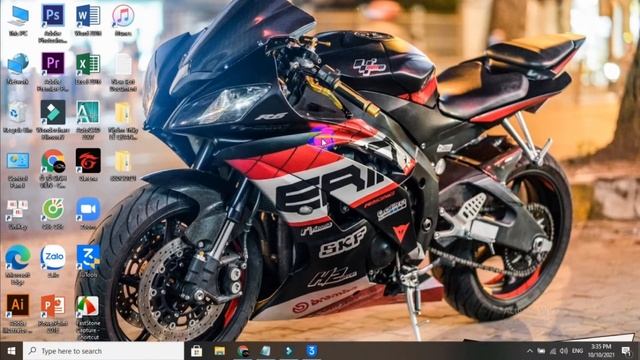
Task: Open the Control Panel icon
Action: (18, 170)
